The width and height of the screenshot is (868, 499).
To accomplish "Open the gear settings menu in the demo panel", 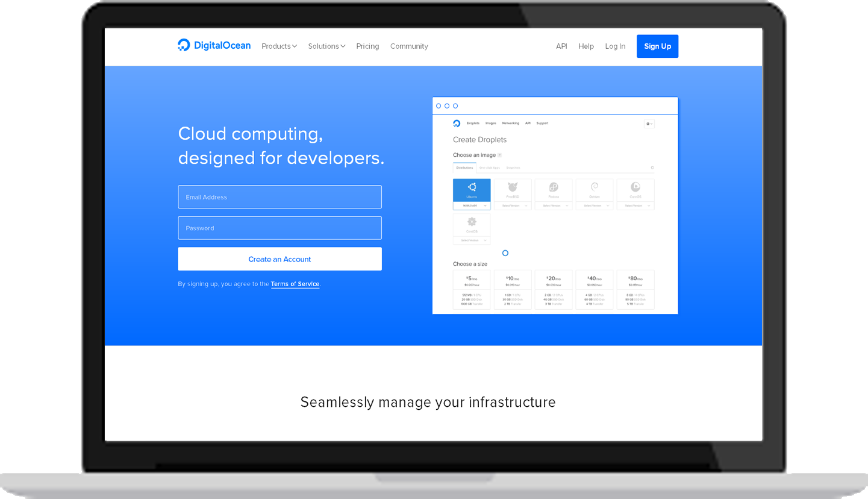I will [x=649, y=124].
